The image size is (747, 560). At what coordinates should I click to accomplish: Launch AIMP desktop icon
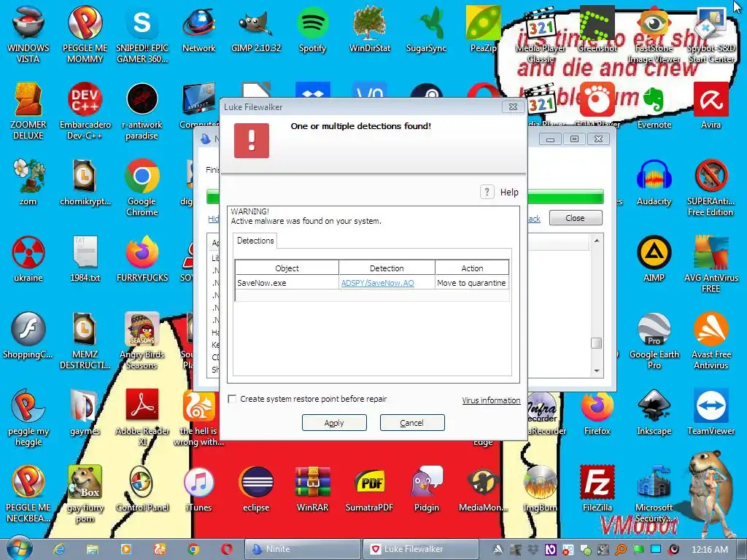click(654, 260)
